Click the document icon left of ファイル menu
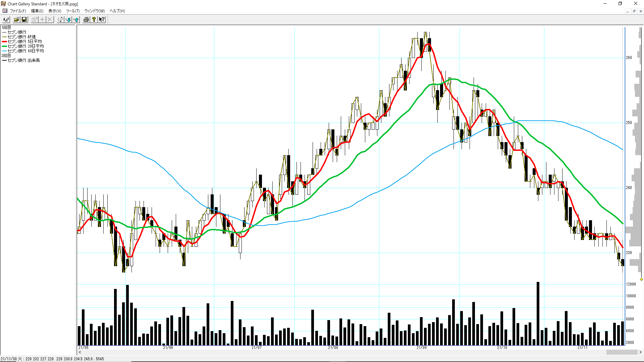This screenshot has height=362, width=644. point(5,11)
